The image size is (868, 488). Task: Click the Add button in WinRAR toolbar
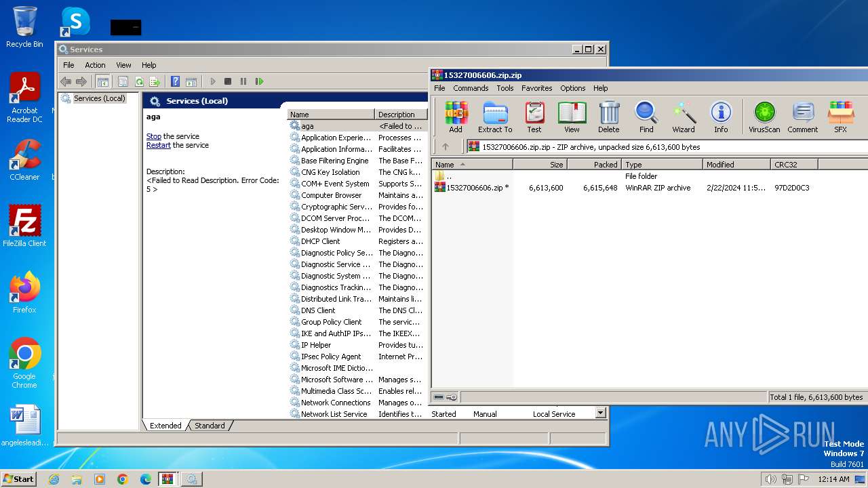pos(456,117)
